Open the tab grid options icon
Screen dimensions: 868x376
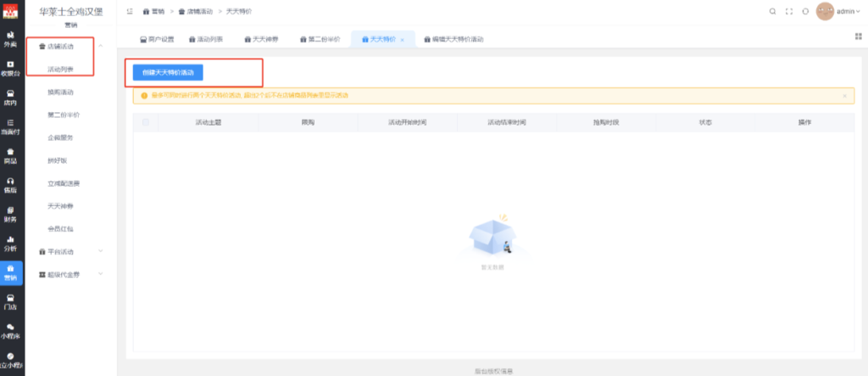point(859,36)
